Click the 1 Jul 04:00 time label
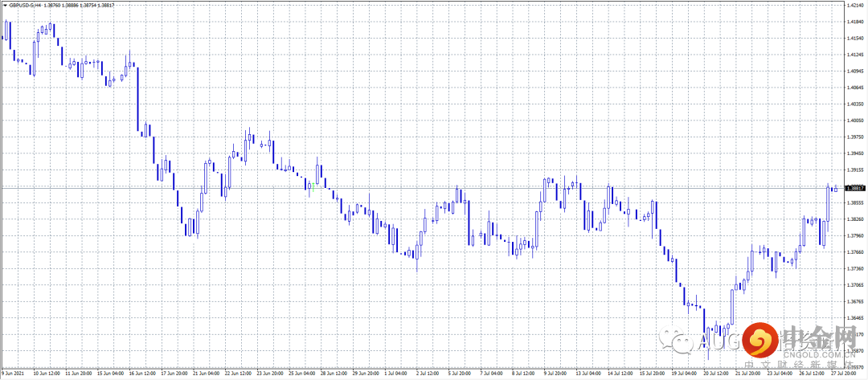The width and height of the screenshot is (868, 380). point(396,374)
